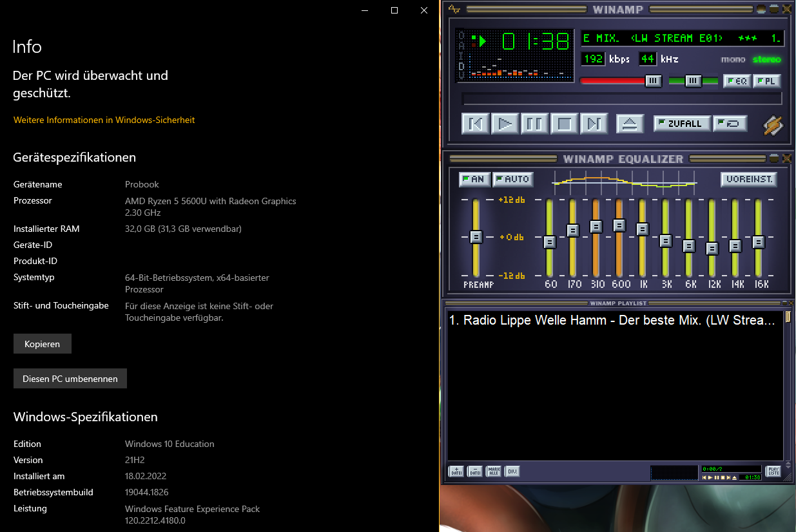Open Weitere Informationen in Windows-Sicherheit link
This screenshot has width=796, height=532.
click(104, 120)
